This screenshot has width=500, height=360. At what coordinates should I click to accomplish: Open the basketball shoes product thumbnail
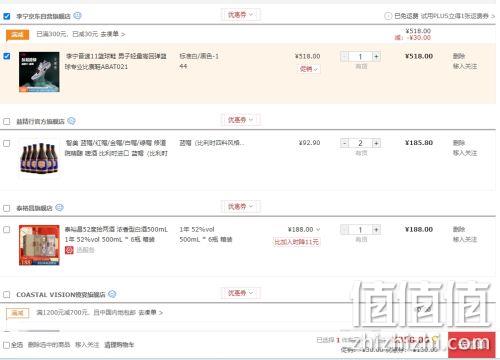39,72
